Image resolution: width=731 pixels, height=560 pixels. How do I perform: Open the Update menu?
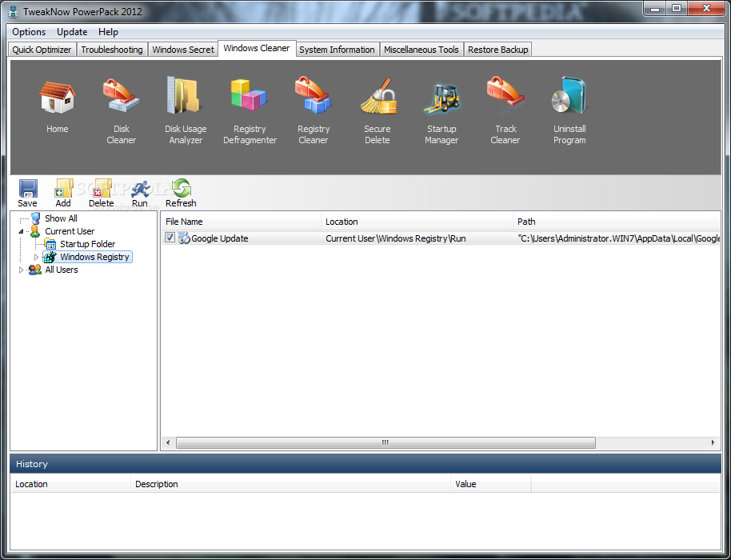coord(72,32)
